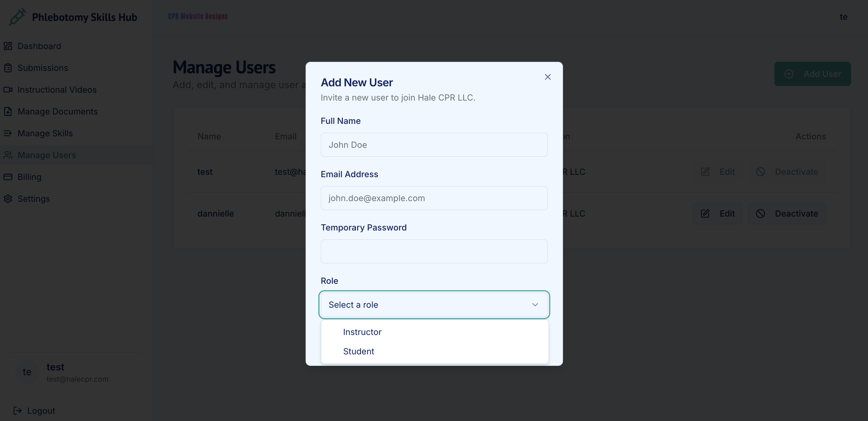Click the Settings gear icon
The height and width of the screenshot is (421, 868).
click(x=8, y=199)
